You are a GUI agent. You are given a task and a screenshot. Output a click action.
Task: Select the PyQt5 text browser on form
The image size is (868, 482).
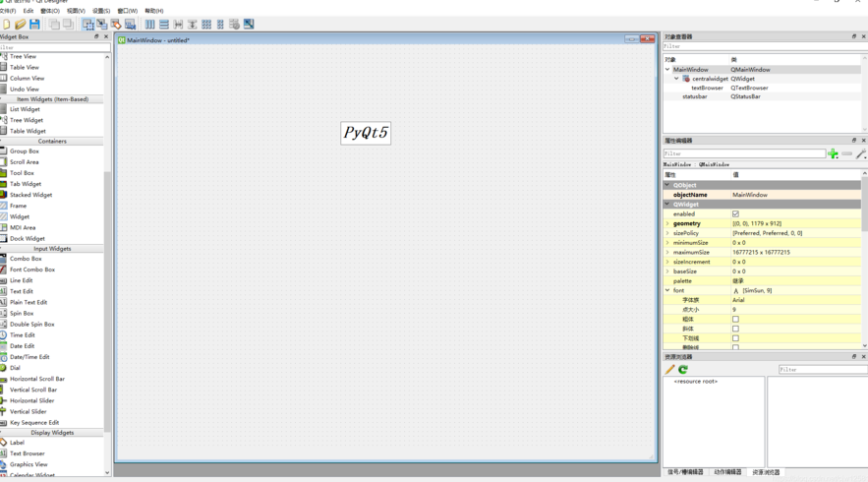tap(366, 133)
